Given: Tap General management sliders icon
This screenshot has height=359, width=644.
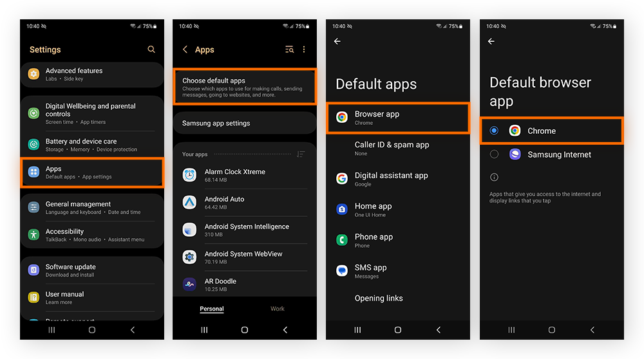Looking at the screenshot, I should point(33,207).
